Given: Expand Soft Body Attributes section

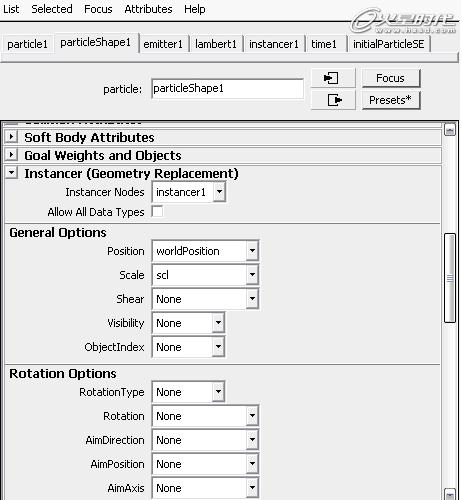Looking at the screenshot, I should 12,137.
